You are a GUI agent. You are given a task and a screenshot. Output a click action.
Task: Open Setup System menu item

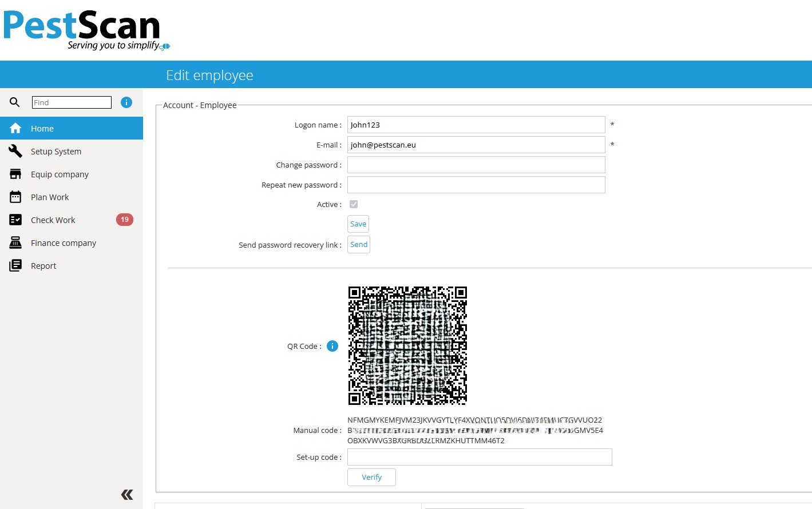coord(72,151)
